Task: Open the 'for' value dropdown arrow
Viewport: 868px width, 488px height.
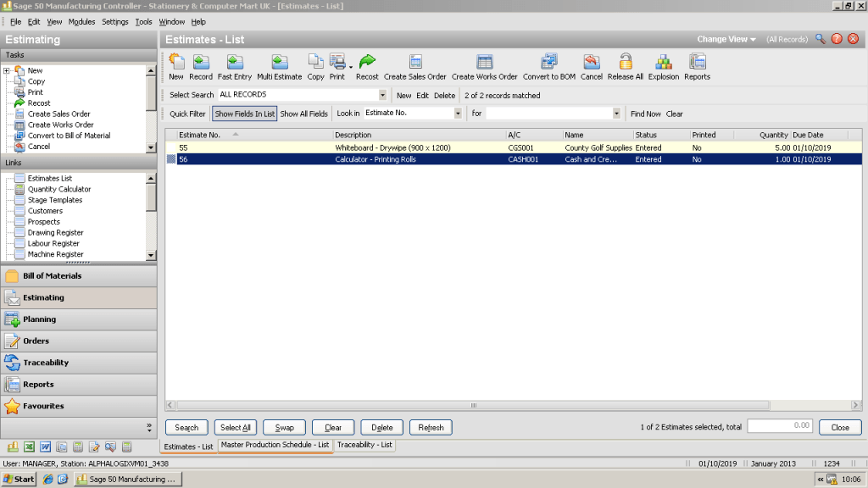Action: coord(616,114)
